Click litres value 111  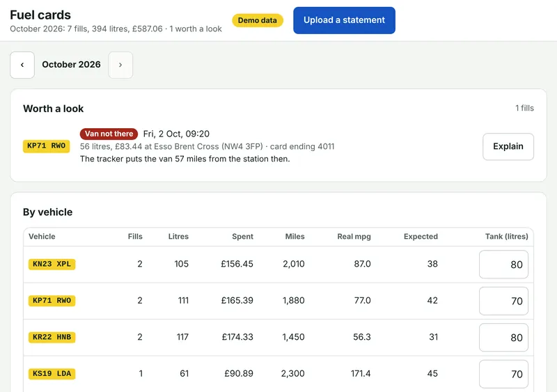(x=183, y=301)
